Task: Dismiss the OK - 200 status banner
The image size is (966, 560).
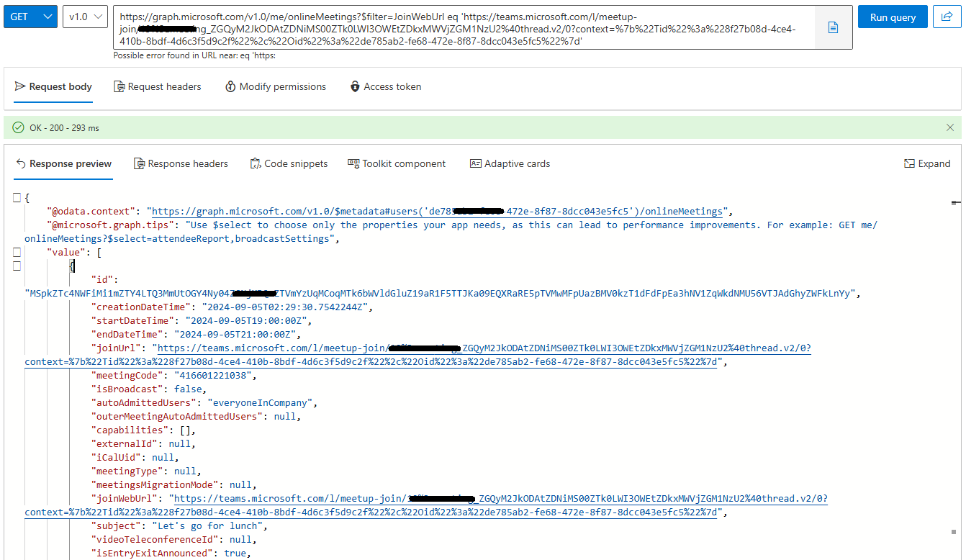Action: coord(950,127)
